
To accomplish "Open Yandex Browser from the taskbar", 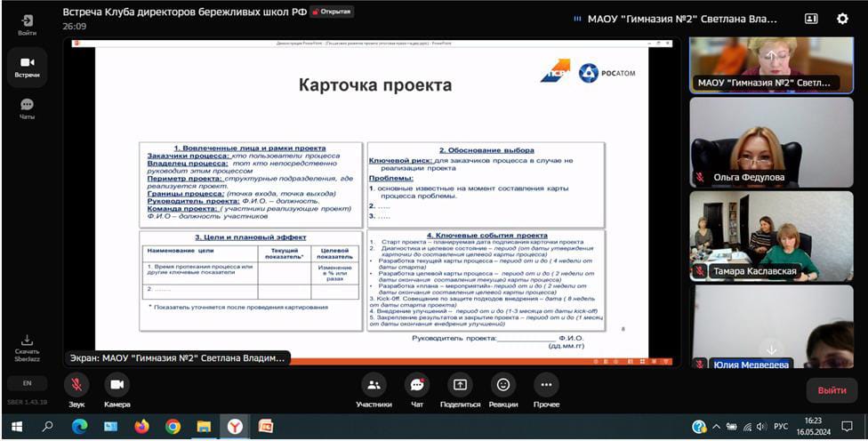I will pos(237,427).
